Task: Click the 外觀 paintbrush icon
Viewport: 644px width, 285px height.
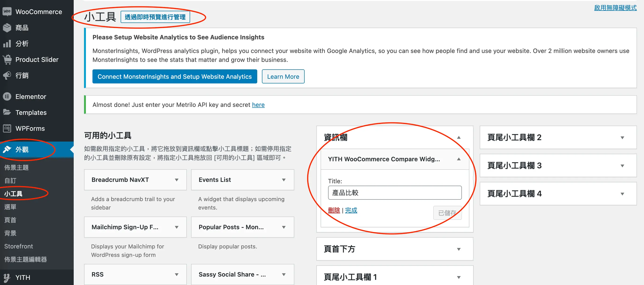Action: point(7,149)
